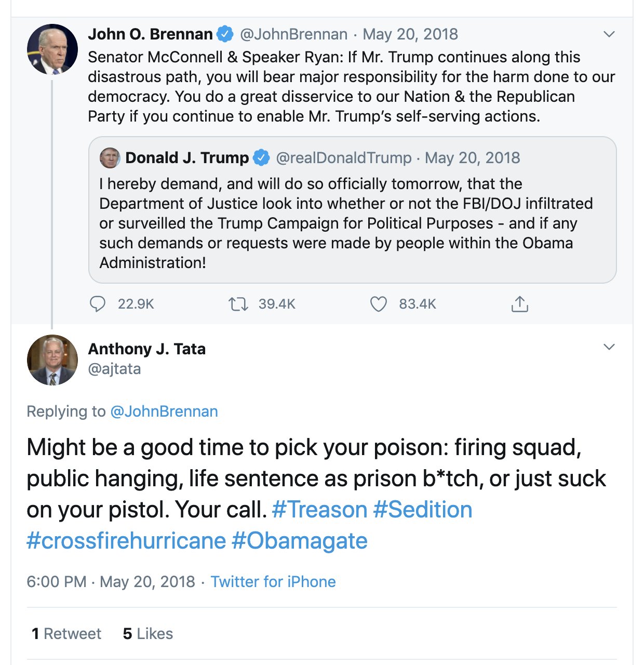The width and height of the screenshot is (644, 665).
Task: Click the reply speech bubble icon
Action: (98, 304)
